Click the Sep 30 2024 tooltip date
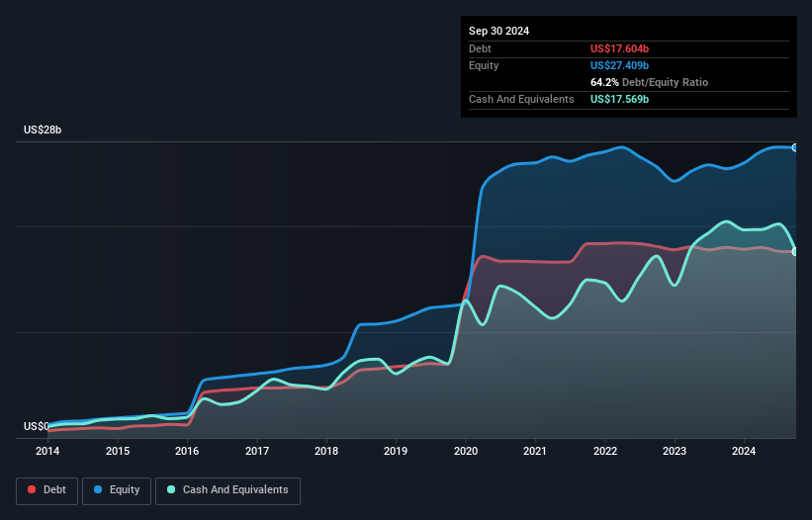Screen dimensions: 812x520 pyautogui.click(x=498, y=31)
